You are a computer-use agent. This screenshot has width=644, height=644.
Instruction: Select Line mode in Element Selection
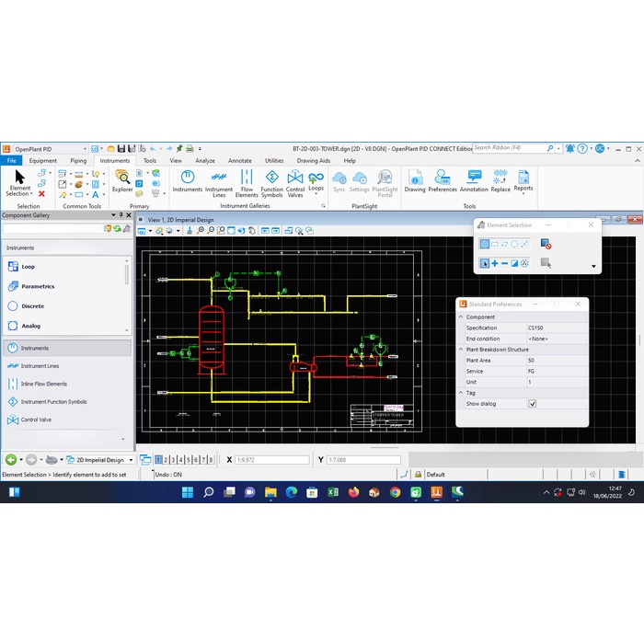click(x=524, y=244)
